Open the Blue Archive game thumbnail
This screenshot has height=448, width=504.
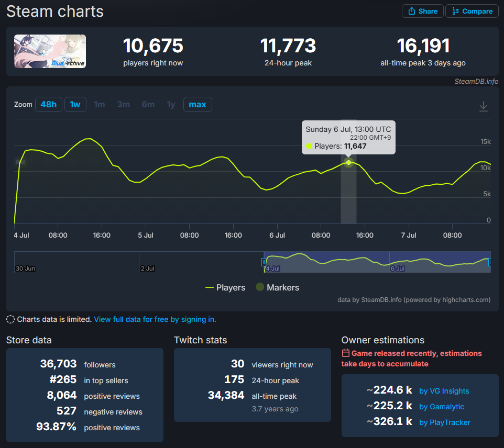tap(50, 51)
